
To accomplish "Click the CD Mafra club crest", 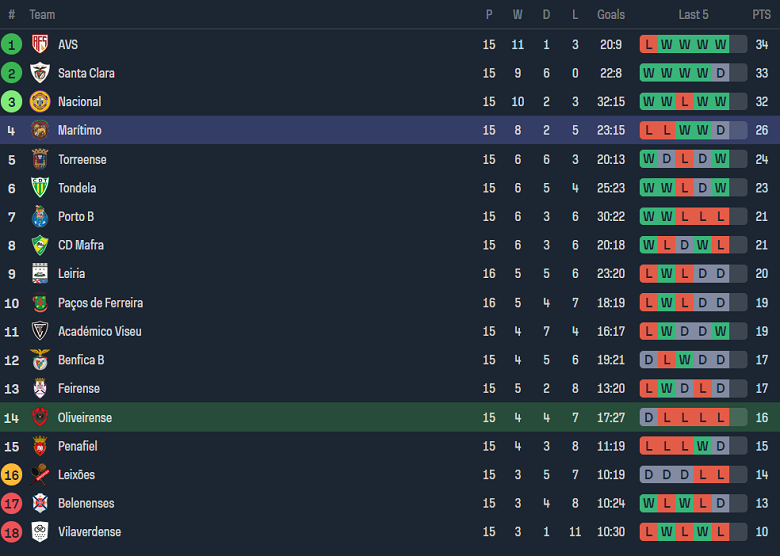I will coord(40,245).
